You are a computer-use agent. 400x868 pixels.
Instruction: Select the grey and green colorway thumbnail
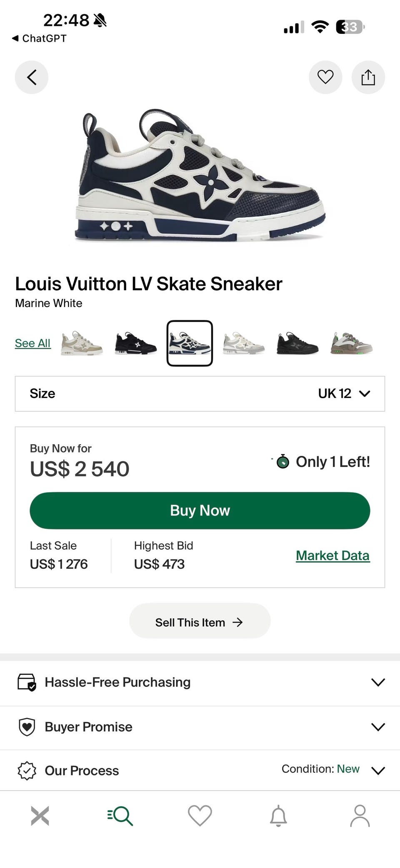tap(351, 343)
